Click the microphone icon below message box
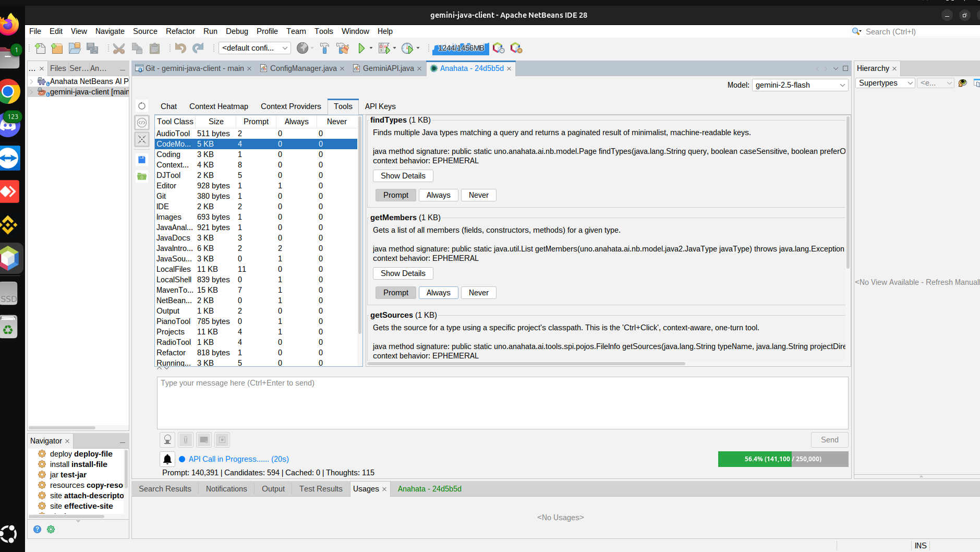The height and width of the screenshot is (552, 980). tap(167, 440)
